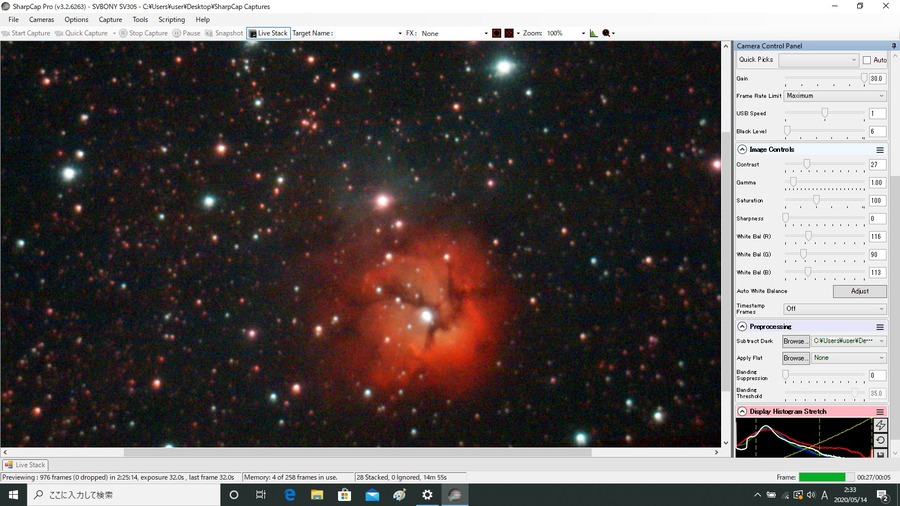Screen dimensions: 900x506
Task: Open the Options menu
Action: [76, 20]
